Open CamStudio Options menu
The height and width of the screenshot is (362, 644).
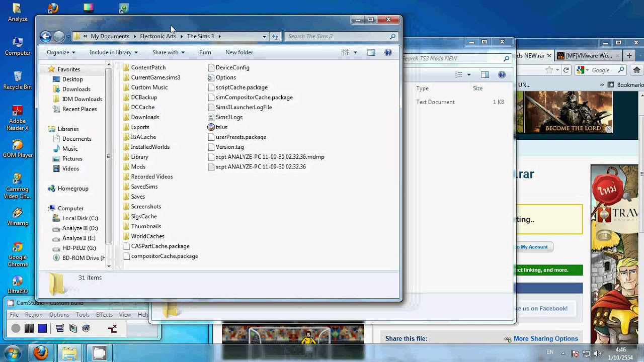tap(59, 315)
